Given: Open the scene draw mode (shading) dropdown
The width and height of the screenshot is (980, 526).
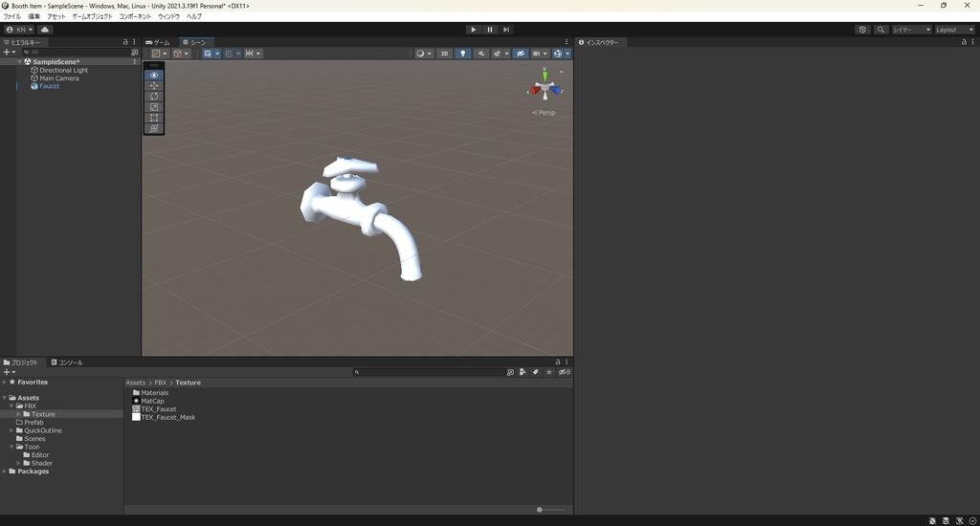Looking at the screenshot, I should pos(424,54).
